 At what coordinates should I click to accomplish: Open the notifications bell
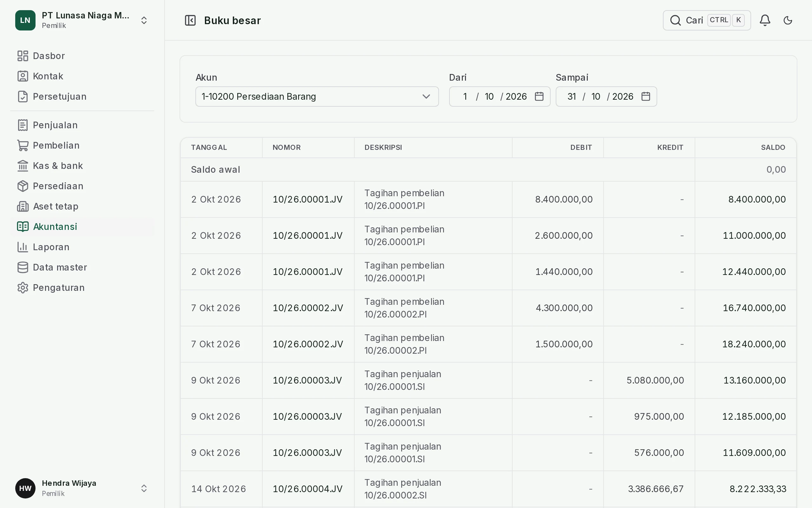765,21
